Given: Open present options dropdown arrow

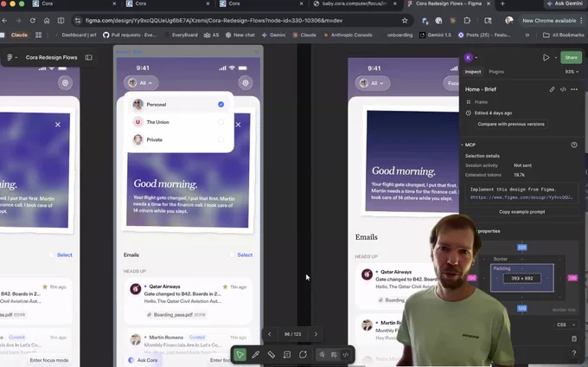Looking at the screenshot, I should coord(555,58).
